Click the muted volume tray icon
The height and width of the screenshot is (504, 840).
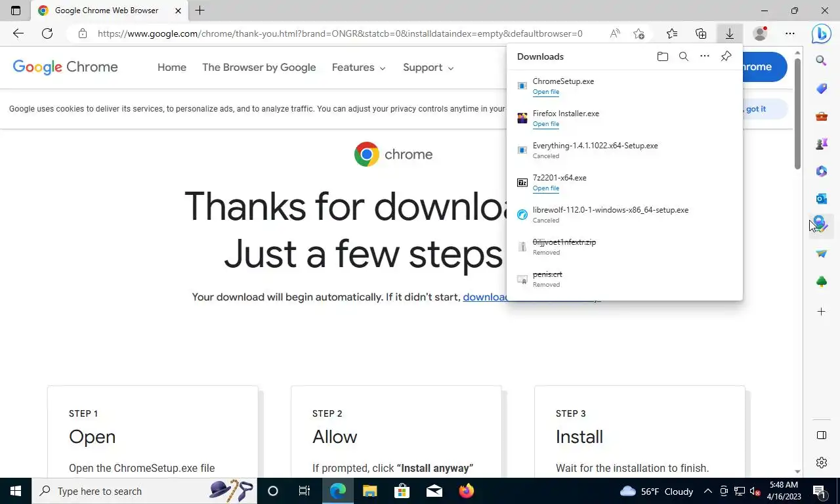tap(755, 491)
